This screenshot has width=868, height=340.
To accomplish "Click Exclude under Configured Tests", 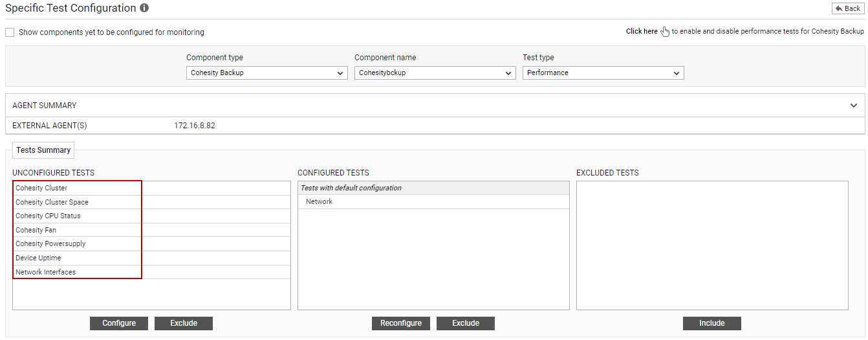I will tap(466, 323).
